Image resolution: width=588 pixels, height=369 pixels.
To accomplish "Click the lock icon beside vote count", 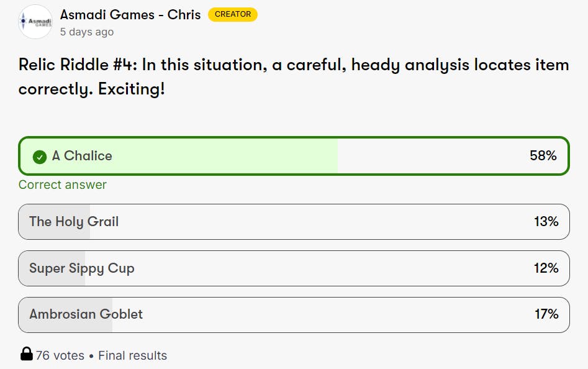I will 27,355.
